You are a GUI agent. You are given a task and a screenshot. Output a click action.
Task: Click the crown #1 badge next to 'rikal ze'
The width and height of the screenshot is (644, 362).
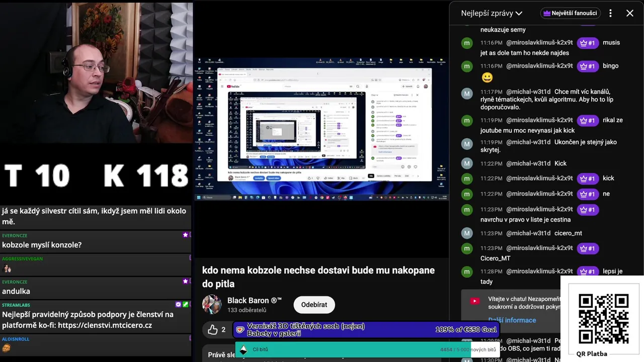pyautogui.click(x=588, y=121)
